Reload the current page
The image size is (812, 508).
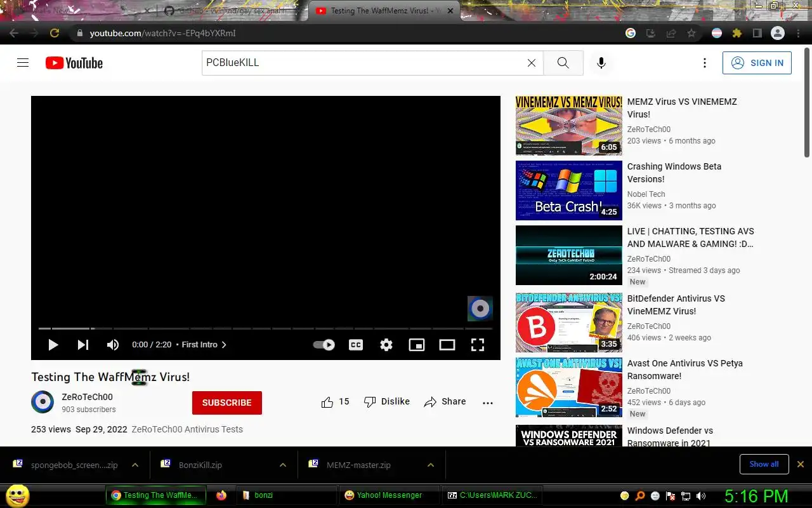point(55,33)
